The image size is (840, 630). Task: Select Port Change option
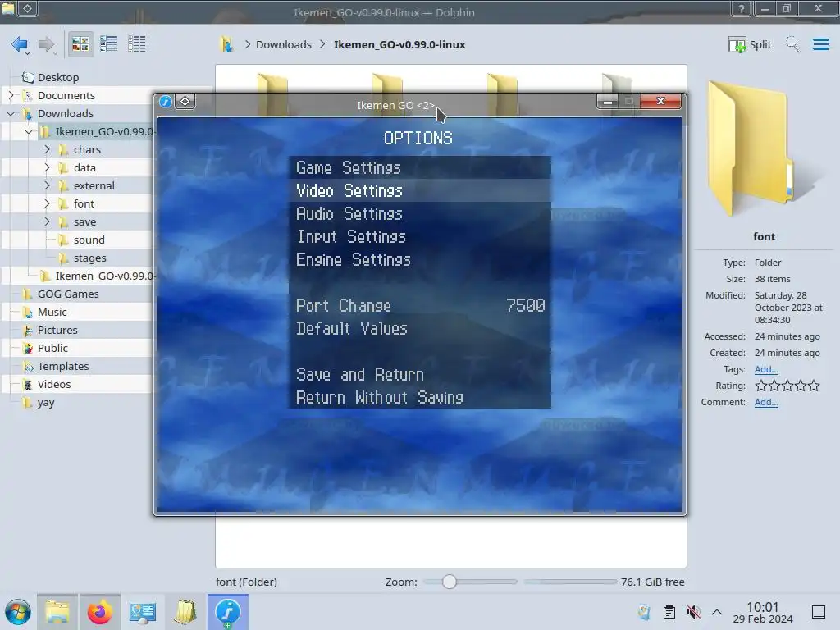click(419, 305)
